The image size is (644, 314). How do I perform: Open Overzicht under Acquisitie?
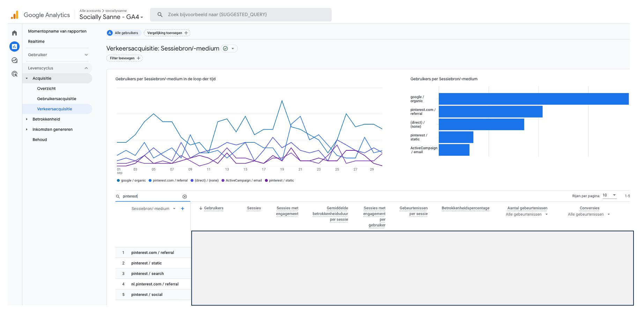tap(46, 89)
